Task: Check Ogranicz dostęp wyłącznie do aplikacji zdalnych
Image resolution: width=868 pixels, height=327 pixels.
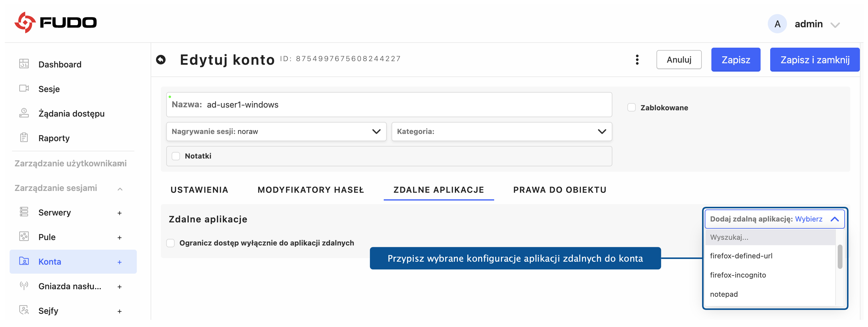Action: point(170,243)
